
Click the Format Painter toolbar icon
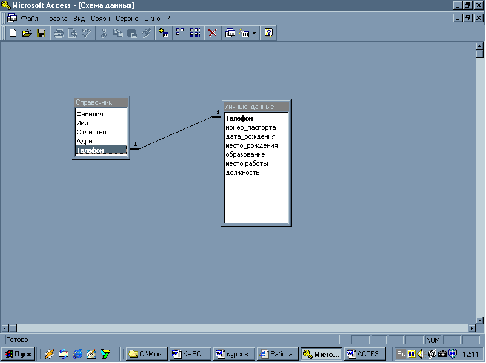click(x=146, y=33)
